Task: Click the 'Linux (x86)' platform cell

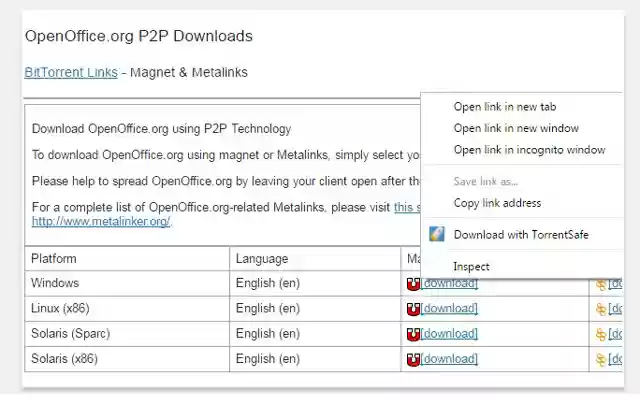Action: (x=60, y=308)
